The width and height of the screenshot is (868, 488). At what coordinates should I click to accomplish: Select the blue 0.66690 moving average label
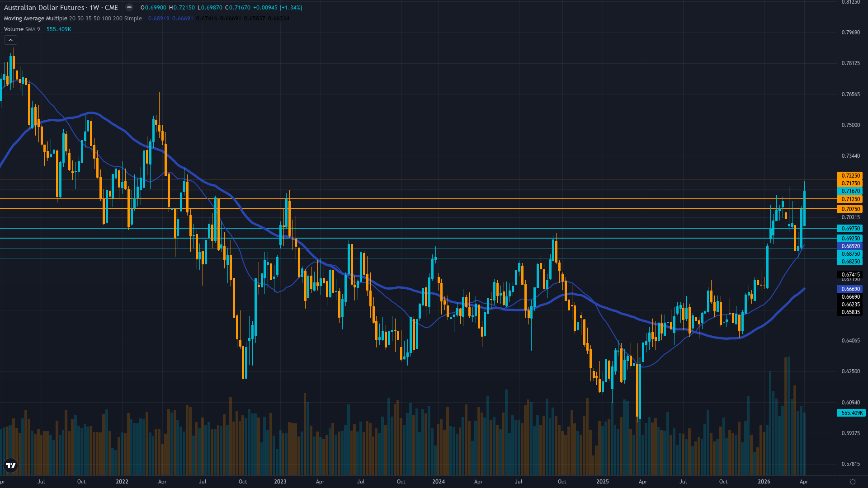point(850,289)
